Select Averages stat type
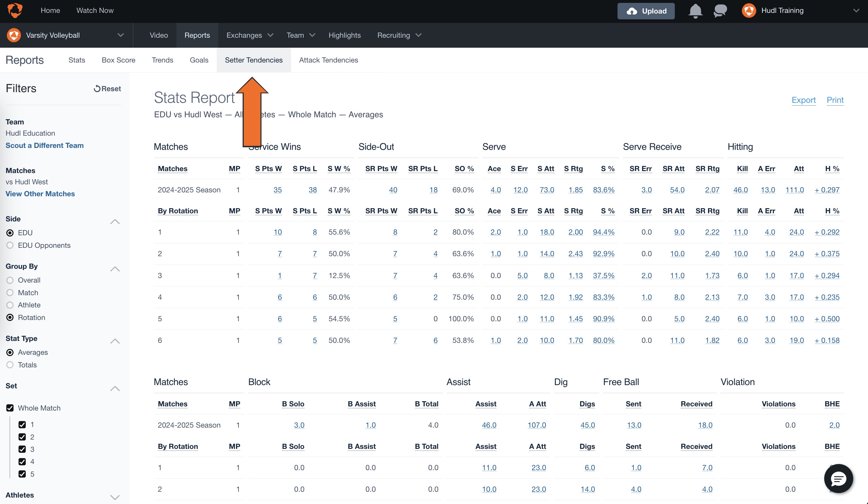 (10, 352)
